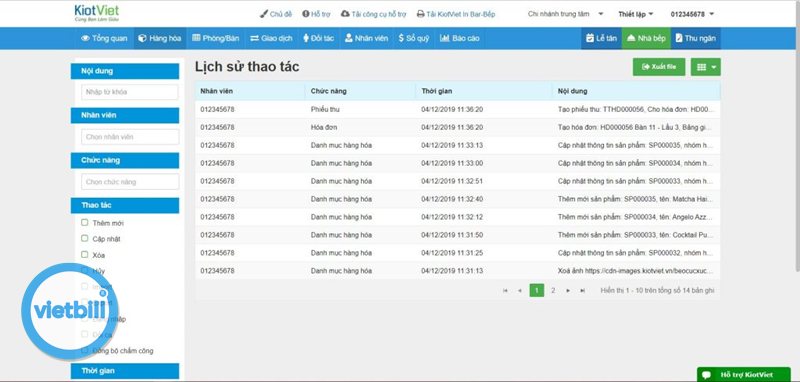Open the Tổng quan menu
Image resolution: width=800 pixels, height=382 pixels.
click(x=105, y=38)
